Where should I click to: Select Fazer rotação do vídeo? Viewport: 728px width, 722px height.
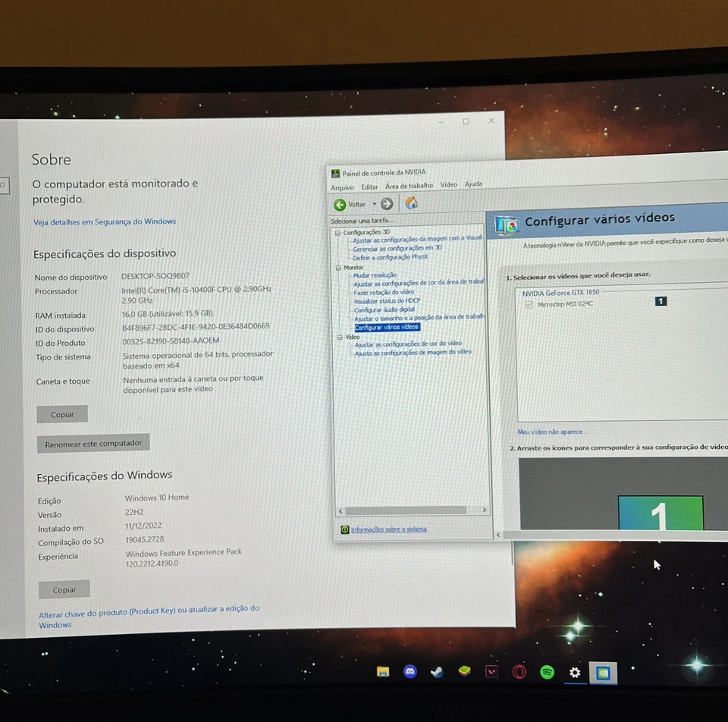tap(384, 293)
